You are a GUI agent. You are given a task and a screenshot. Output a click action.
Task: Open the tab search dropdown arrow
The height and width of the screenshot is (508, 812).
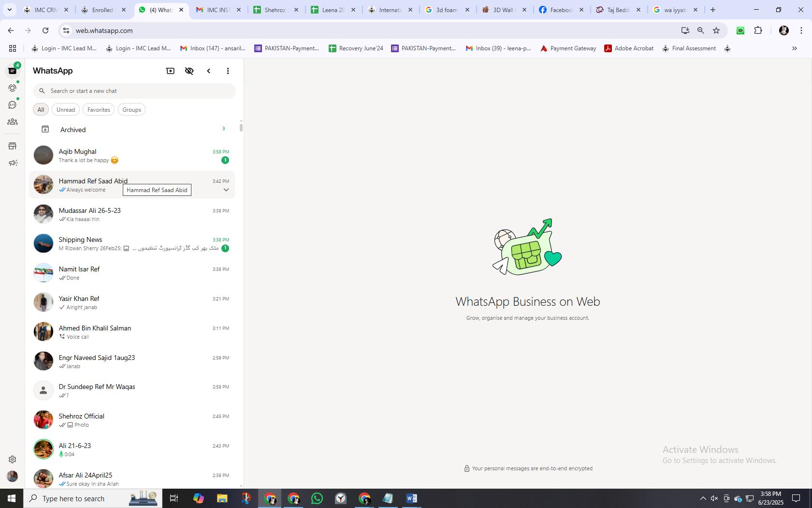click(9, 10)
